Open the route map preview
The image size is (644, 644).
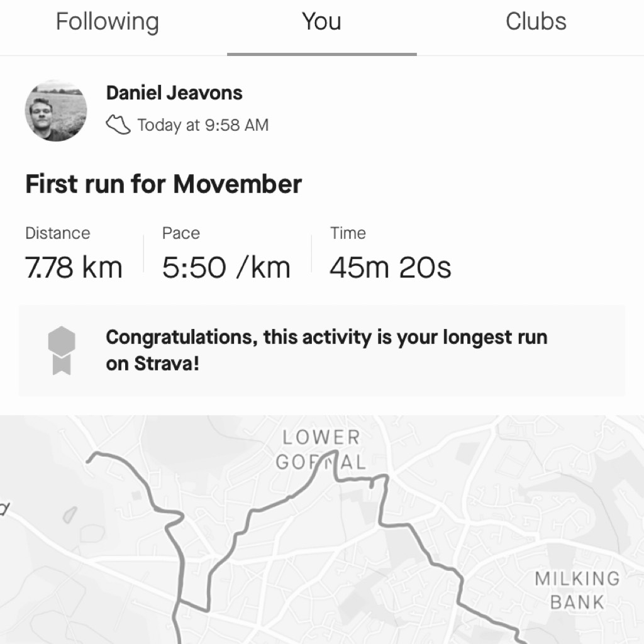(x=322, y=530)
